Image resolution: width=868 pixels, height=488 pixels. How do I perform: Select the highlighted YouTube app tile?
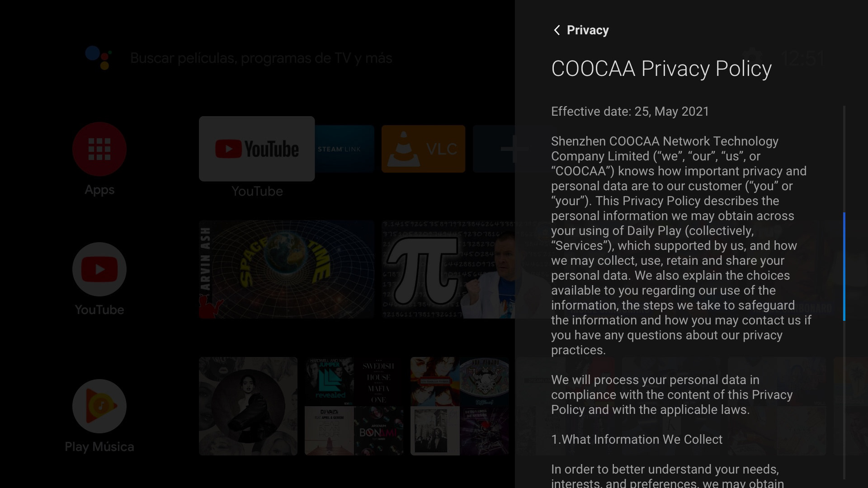257,149
